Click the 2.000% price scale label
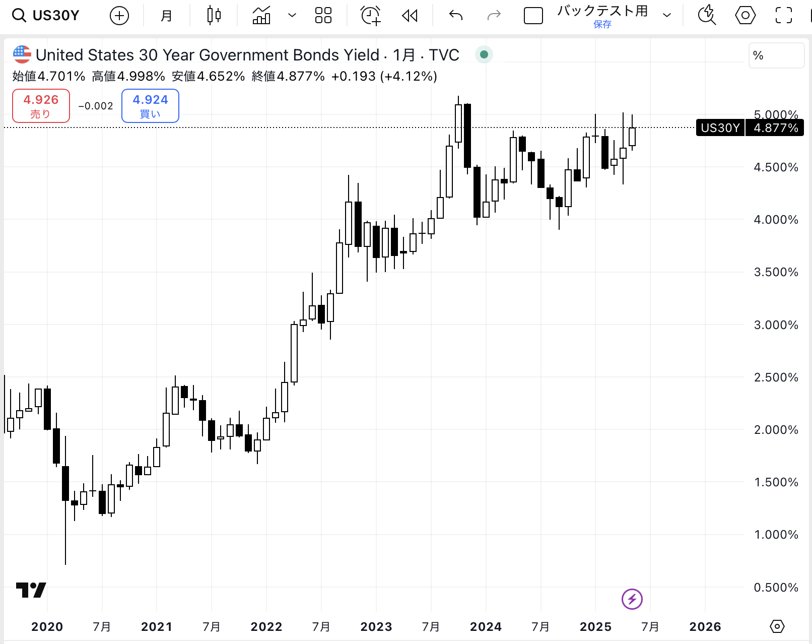 tap(776, 430)
